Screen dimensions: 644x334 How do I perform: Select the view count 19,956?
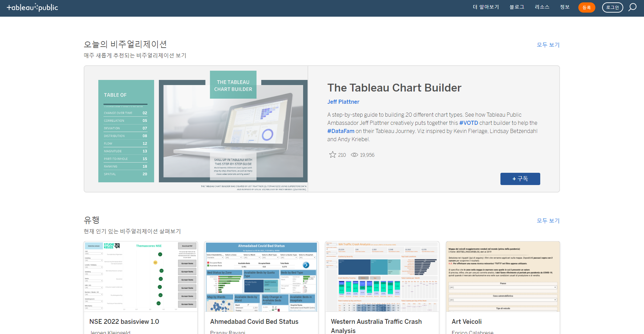(367, 155)
